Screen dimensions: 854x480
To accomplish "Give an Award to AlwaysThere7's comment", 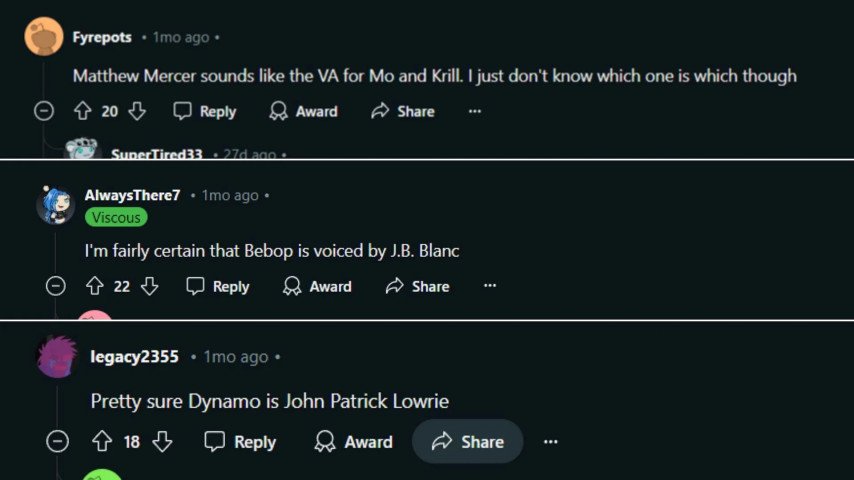I will 317,286.
